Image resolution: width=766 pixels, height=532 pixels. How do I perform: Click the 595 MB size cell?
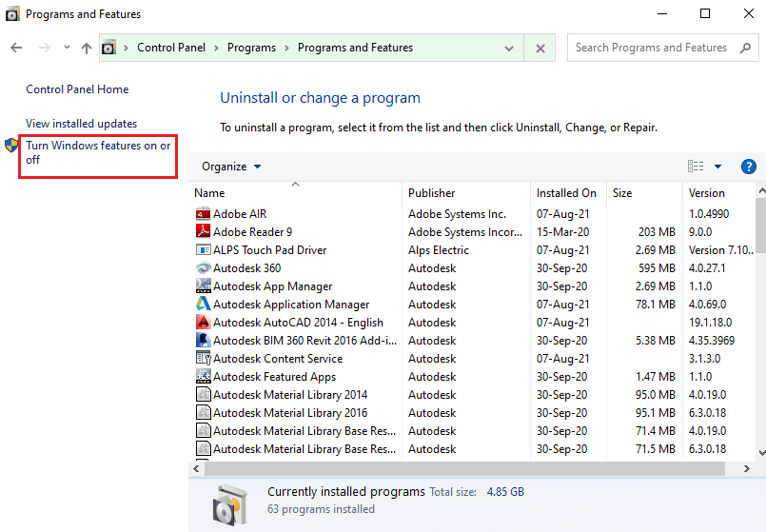tap(657, 267)
